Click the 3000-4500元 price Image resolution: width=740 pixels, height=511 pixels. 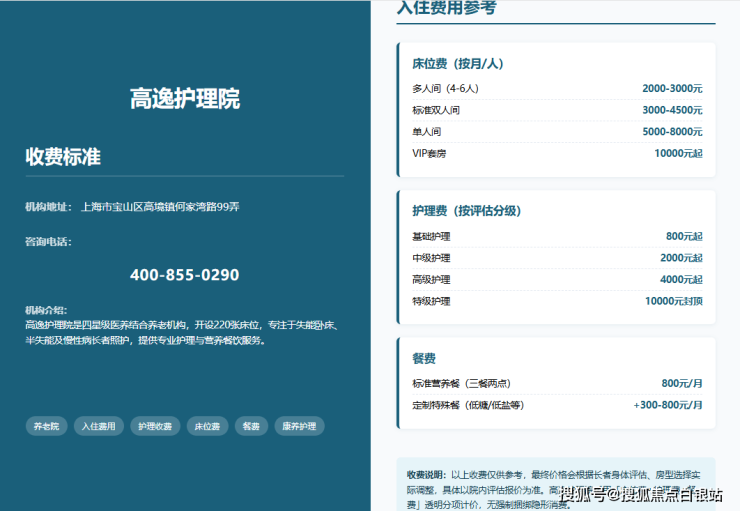tap(672, 110)
